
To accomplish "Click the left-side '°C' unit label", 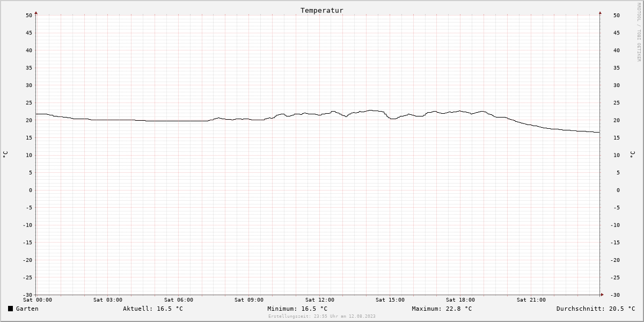I will pos(5,155).
